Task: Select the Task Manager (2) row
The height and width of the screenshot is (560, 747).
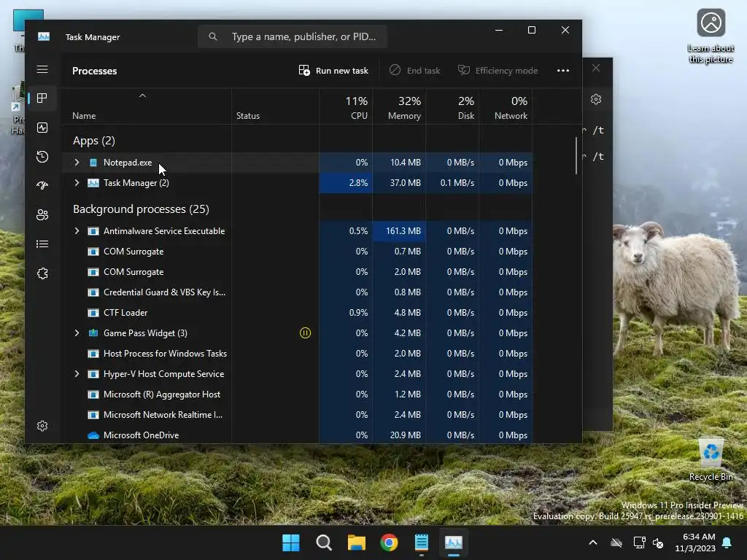Action: click(x=297, y=183)
